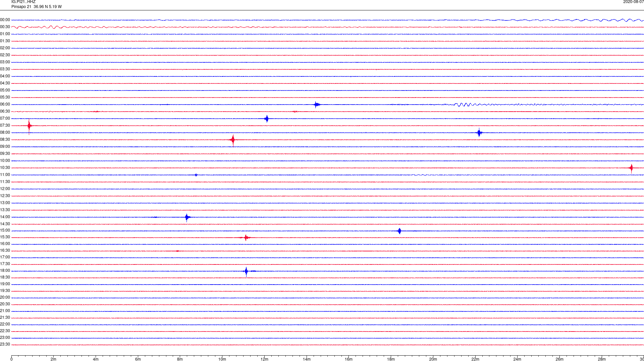Click the station code IG.PI21..HHZ header
The width and height of the screenshot is (644, 362).
click(x=23, y=2)
